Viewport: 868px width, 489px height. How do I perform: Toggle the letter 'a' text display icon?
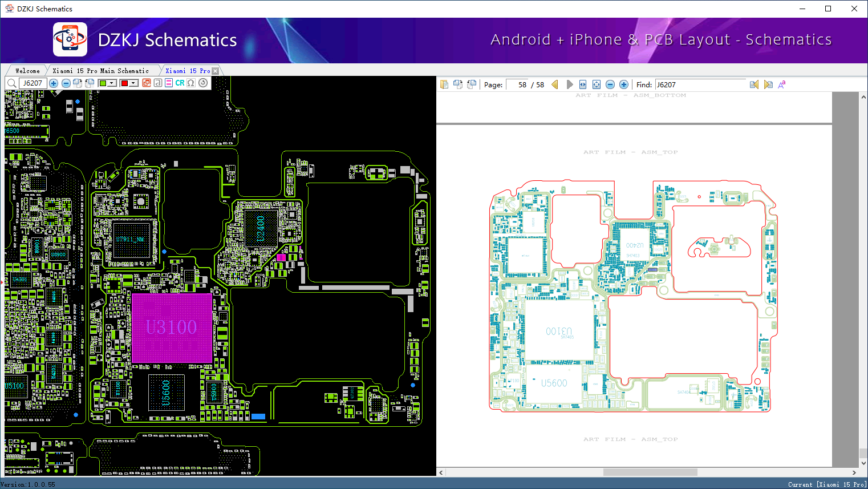point(158,83)
